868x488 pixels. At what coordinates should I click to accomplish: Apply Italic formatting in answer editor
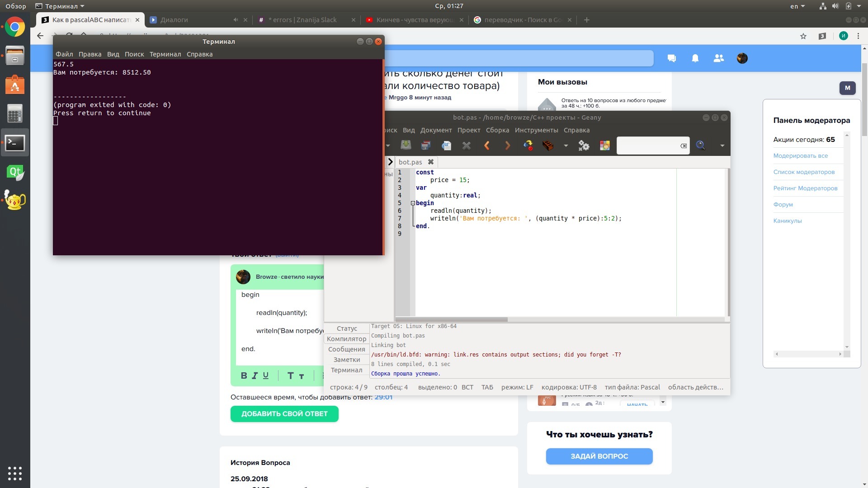click(x=255, y=375)
